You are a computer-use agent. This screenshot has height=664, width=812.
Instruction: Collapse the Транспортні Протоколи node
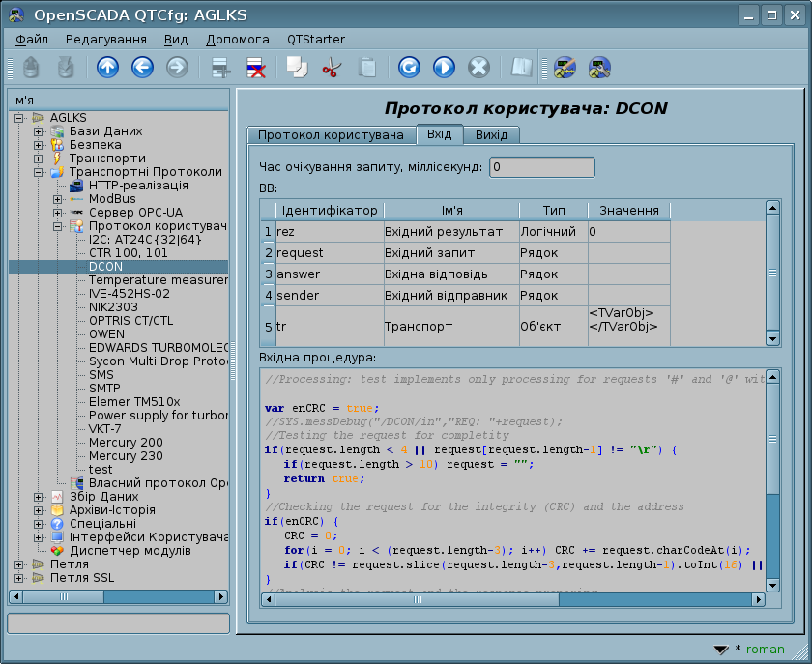39,172
